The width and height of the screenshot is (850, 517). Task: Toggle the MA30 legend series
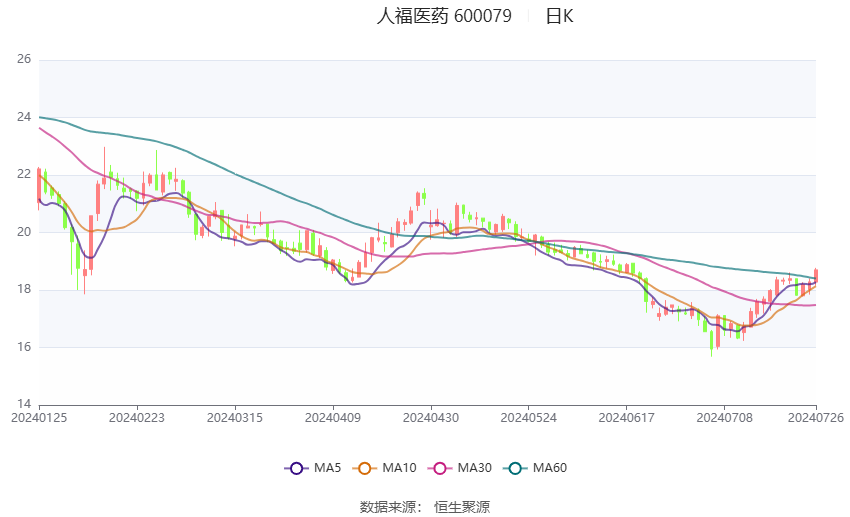point(460,468)
